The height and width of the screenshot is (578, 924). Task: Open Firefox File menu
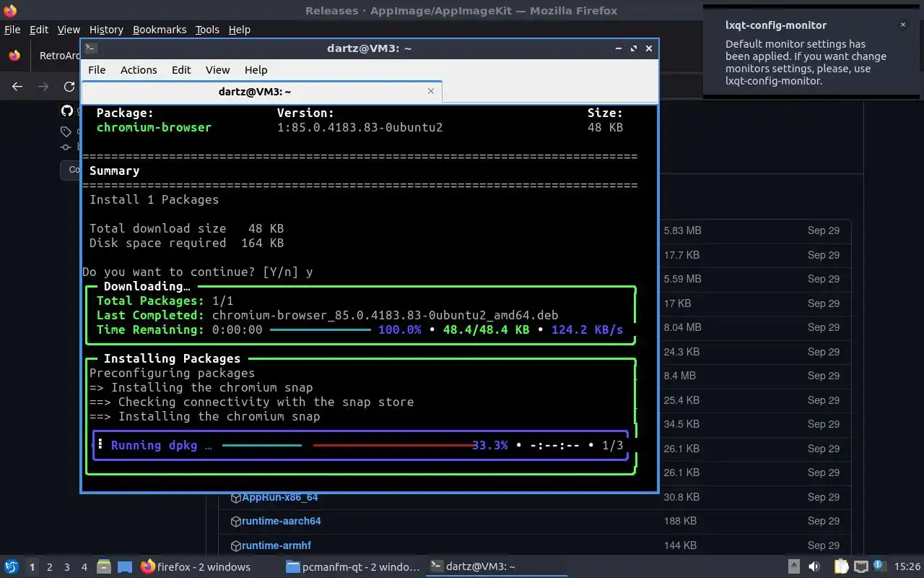[x=12, y=30]
